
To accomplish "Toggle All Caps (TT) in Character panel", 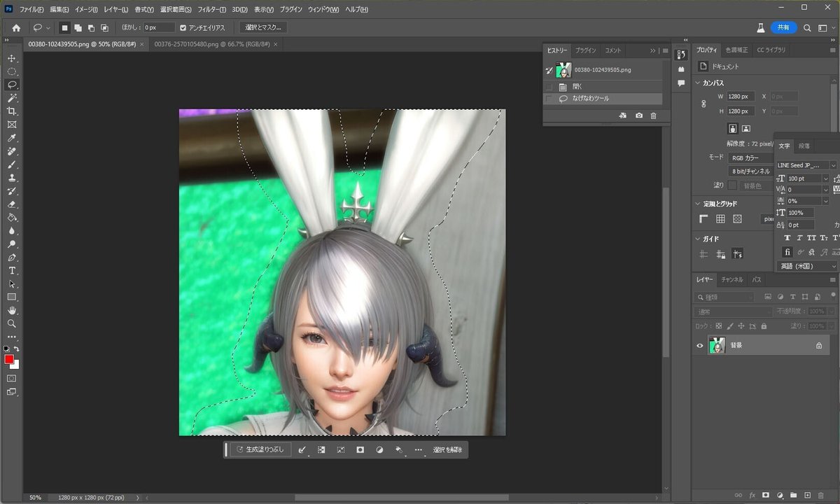I will 812,238.
